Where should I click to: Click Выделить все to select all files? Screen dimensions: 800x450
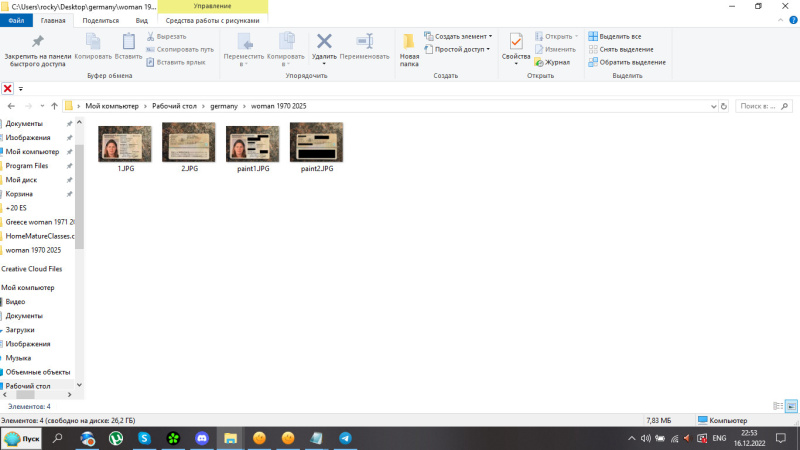620,36
